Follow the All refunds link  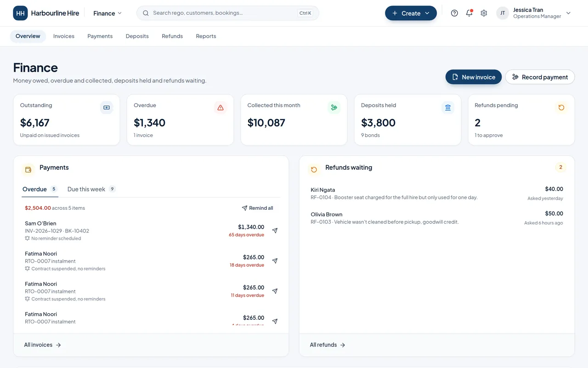328,345
